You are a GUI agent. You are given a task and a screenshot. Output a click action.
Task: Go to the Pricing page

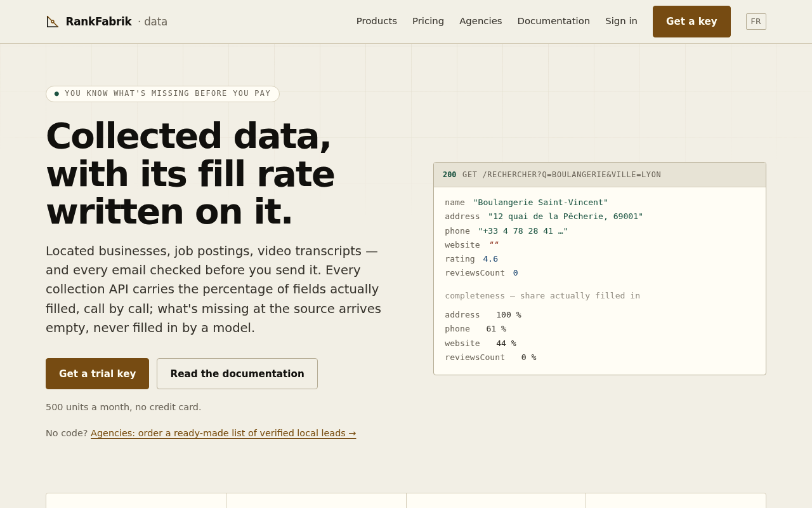tap(428, 21)
